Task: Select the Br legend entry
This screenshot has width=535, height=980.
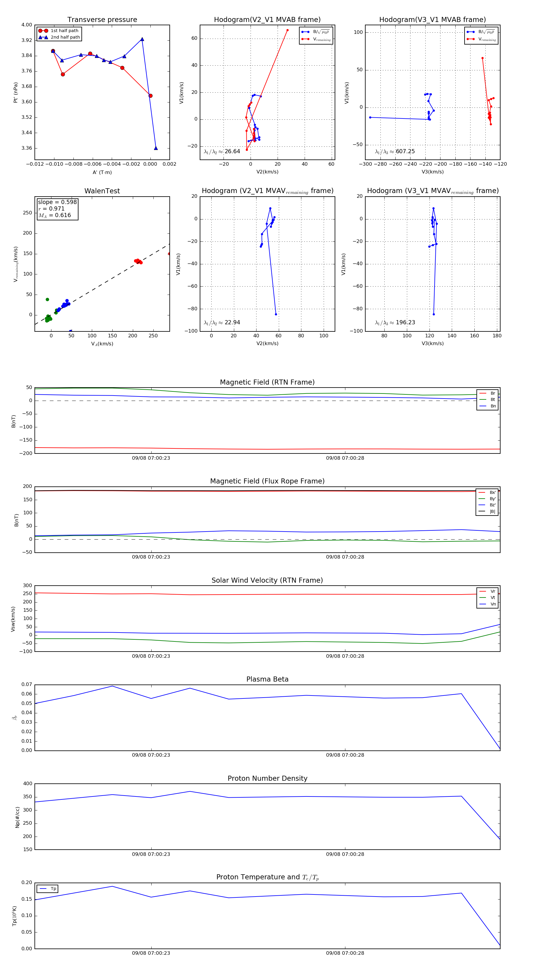Action: (487, 393)
